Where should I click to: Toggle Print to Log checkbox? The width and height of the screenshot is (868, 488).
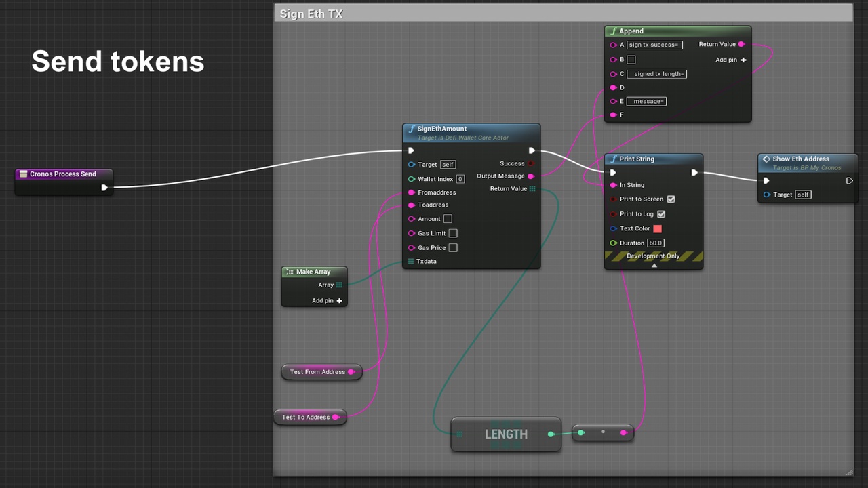click(x=661, y=214)
